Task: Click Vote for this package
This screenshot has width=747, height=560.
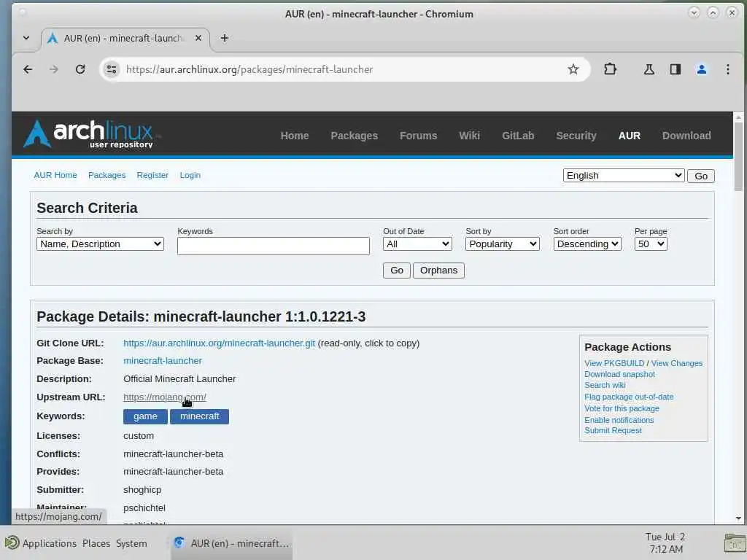Action: 622,408
